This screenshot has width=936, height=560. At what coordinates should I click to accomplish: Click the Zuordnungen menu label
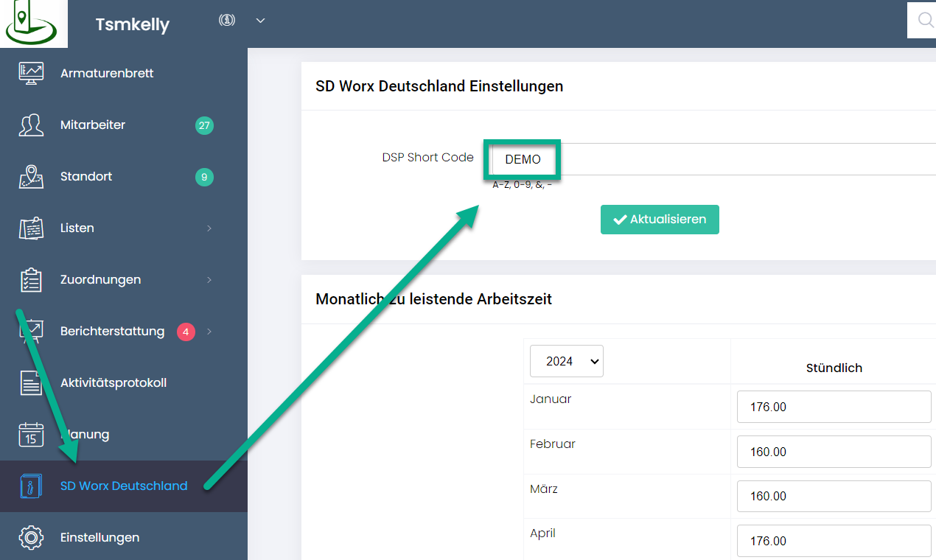pyautogui.click(x=100, y=280)
